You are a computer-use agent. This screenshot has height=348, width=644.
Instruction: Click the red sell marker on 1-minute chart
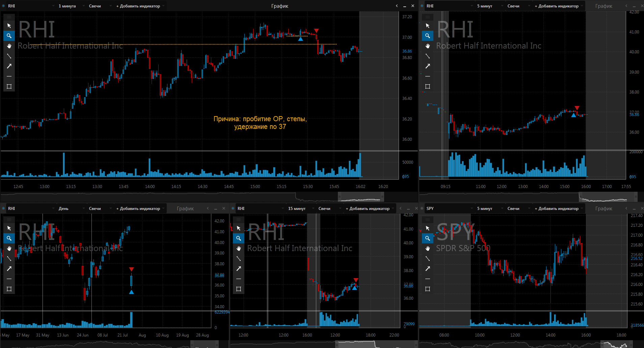[x=316, y=31]
